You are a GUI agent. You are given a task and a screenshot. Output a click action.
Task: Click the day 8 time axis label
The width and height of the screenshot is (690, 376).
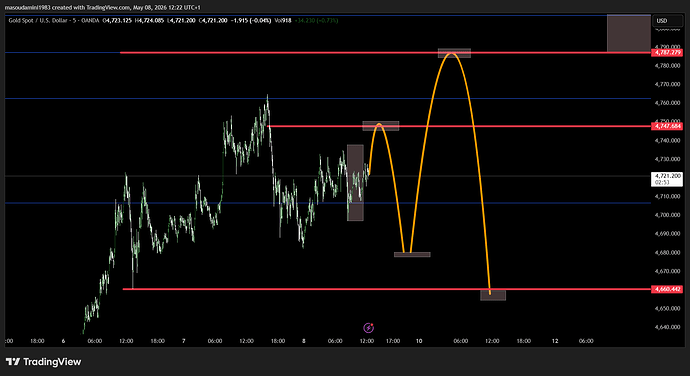click(x=304, y=341)
